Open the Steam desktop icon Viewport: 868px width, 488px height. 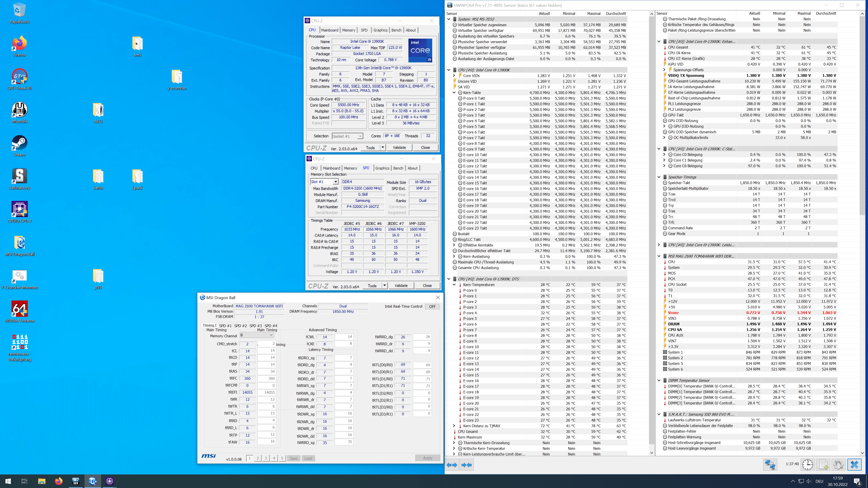(19, 146)
